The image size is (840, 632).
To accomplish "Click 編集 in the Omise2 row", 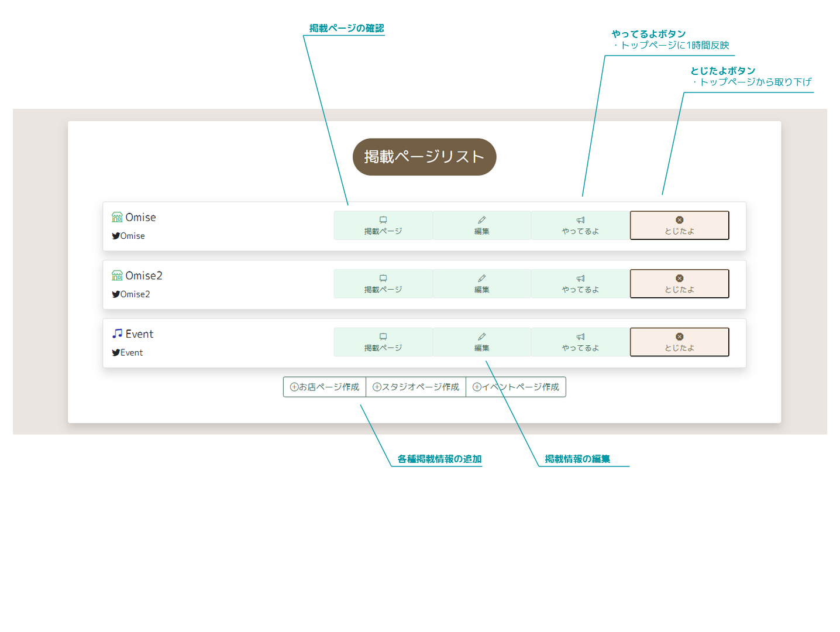I will pyautogui.click(x=482, y=284).
